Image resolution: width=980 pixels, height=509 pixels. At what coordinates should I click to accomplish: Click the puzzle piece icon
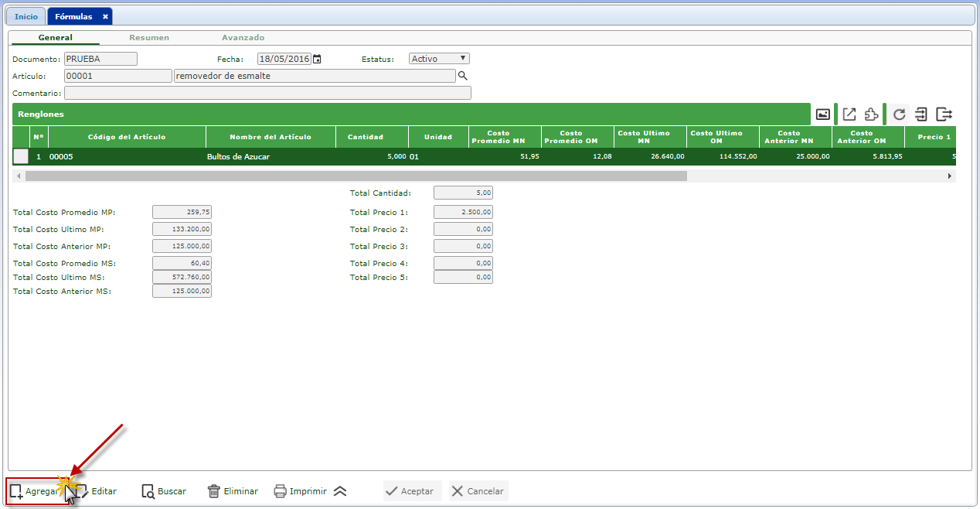tap(871, 114)
